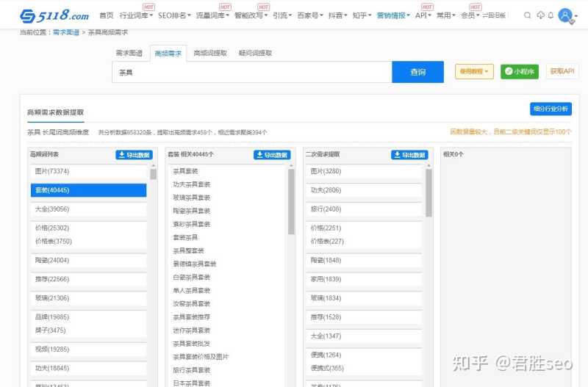The image size is (588, 387).
Task: Switch to the 高频词提取 tab
Action: pos(210,53)
